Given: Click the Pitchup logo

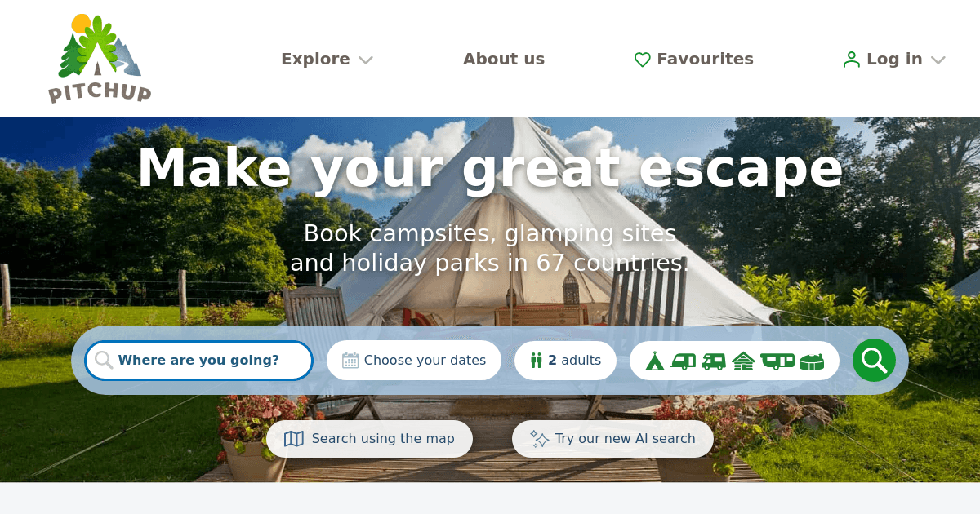Looking at the screenshot, I should (x=100, y=59).
